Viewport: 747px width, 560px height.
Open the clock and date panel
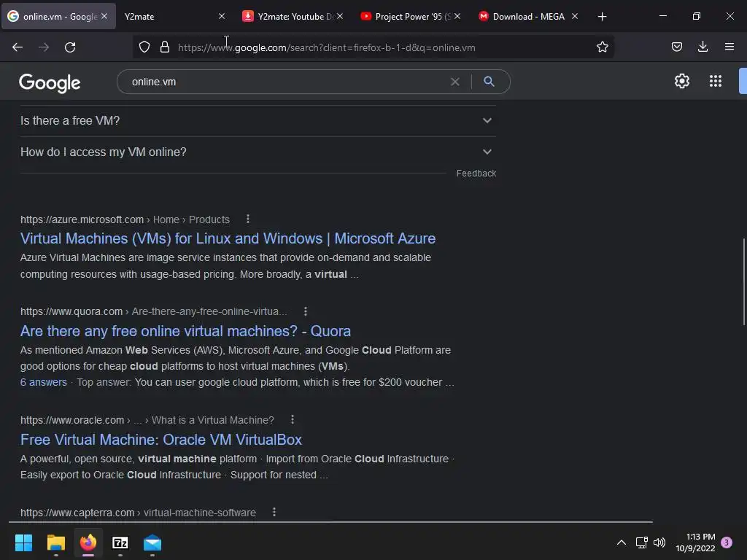click(x=695, y=542)
